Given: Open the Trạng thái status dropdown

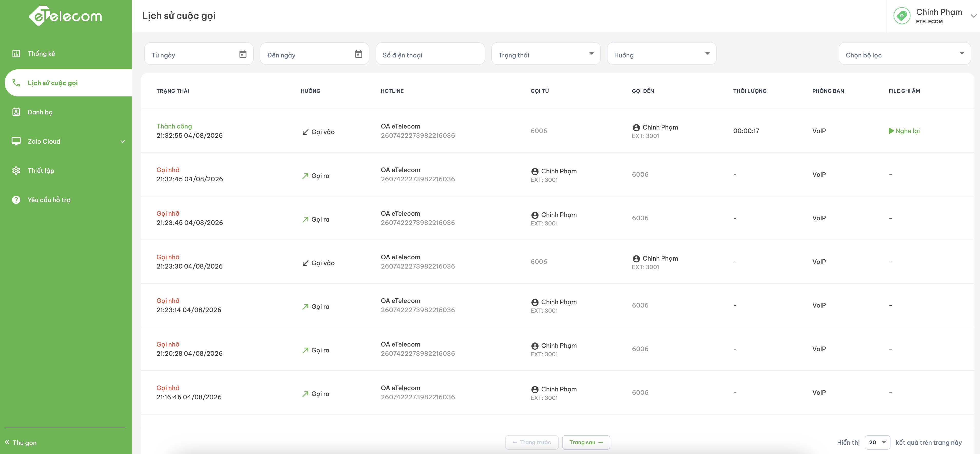Looking at the screenshot, I should click(x=546, y=54).
